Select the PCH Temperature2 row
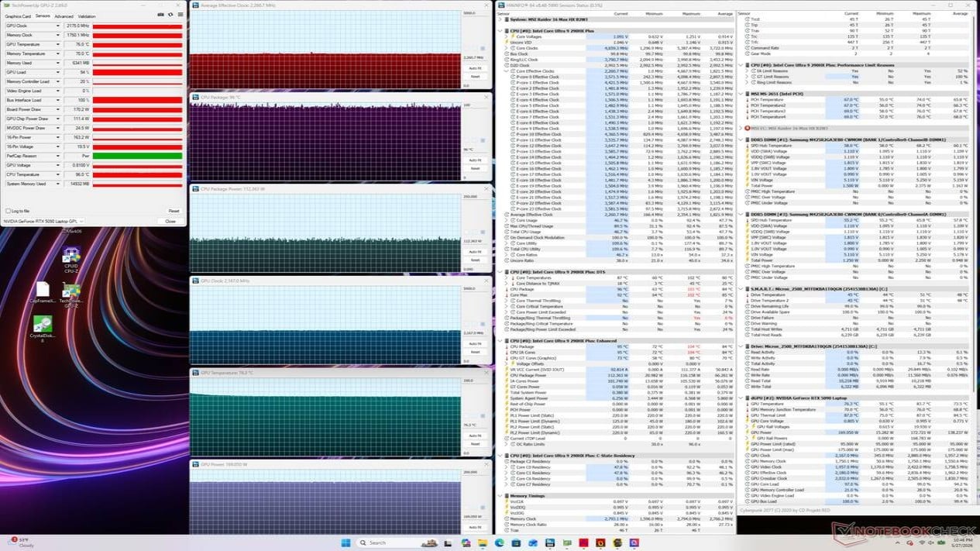Viewport: 980px width, 551px height. (x=858, y=105)
